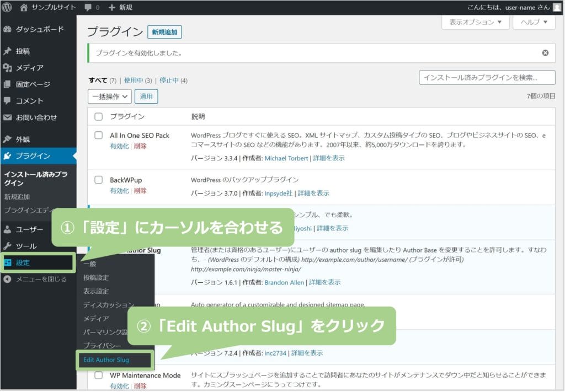Expand the ヘルプ dropdown tab
This screenshot has height=392, width=565.
click(534, 22)
